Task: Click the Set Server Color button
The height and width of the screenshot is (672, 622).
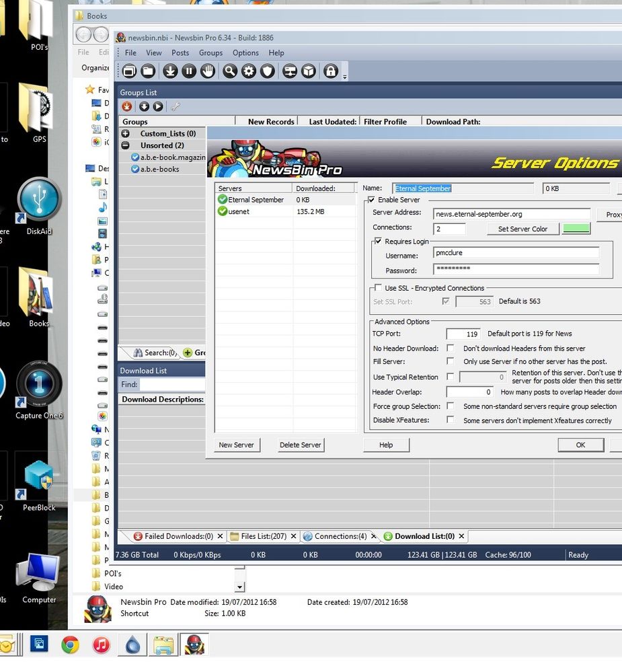Action: [522, 229]
